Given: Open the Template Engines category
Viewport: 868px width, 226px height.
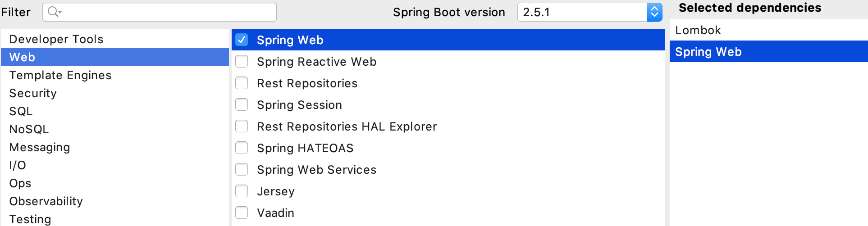Looking at the screenshot, I should click(x=60, y=75).
